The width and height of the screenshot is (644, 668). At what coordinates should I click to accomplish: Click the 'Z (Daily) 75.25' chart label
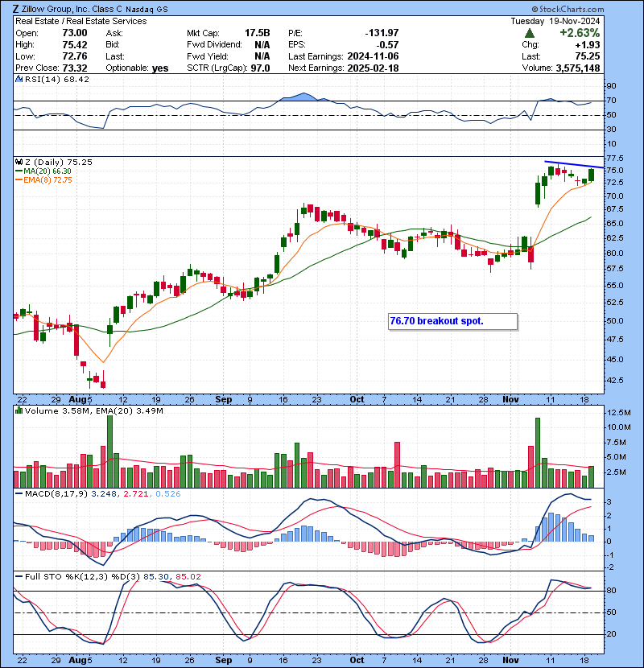(59, 162)
